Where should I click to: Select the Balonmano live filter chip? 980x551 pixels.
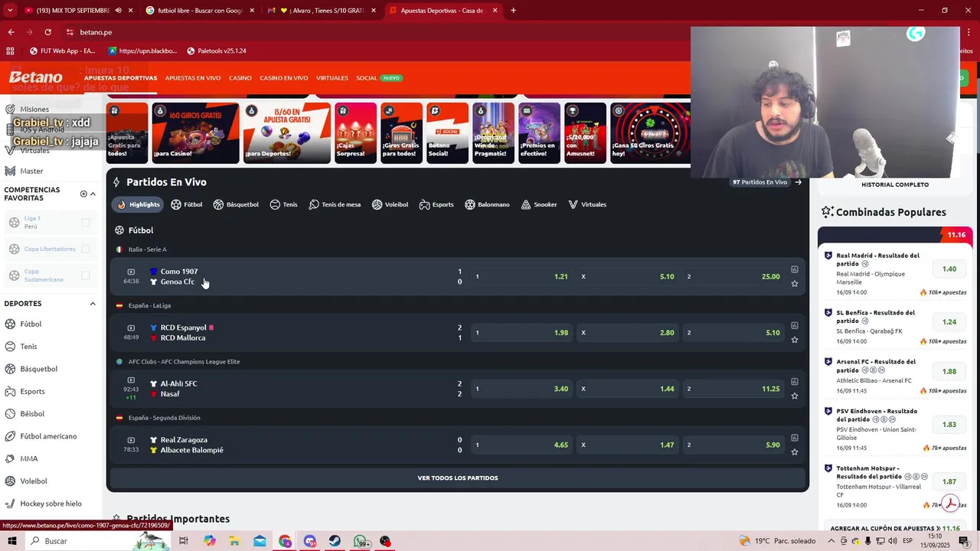tap(487, 204)
